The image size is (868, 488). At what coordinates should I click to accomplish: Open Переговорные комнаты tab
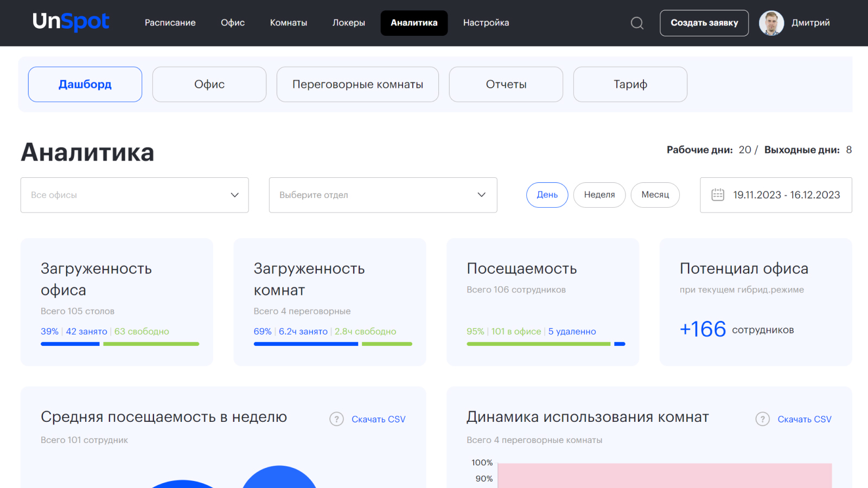click(358, 84)
